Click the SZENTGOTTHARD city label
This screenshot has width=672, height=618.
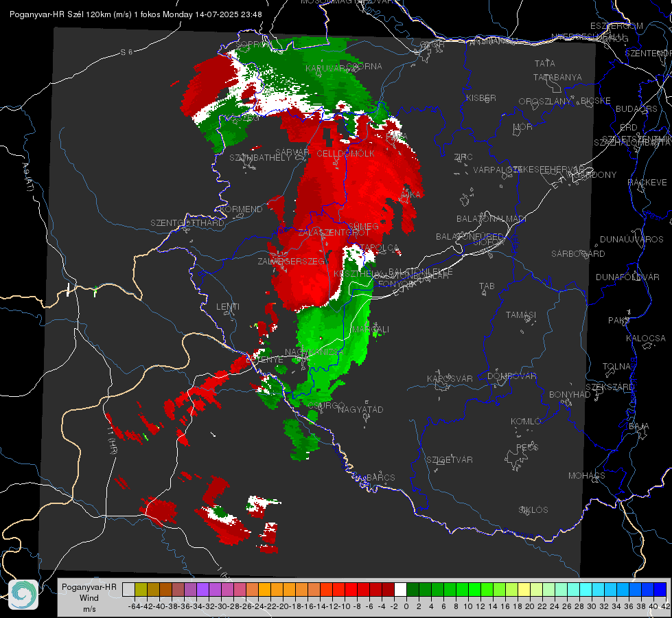coord(187,223)
